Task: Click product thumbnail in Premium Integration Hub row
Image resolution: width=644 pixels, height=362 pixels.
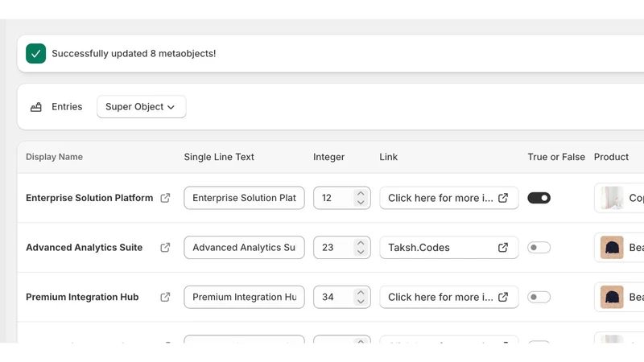Action: [x=612, y=297]
